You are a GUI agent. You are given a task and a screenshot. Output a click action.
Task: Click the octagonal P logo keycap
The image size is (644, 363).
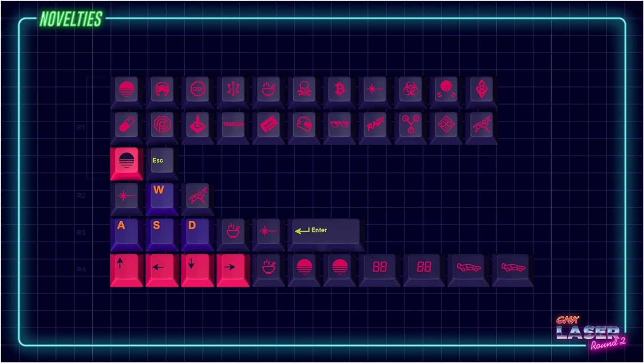point(162,128)
